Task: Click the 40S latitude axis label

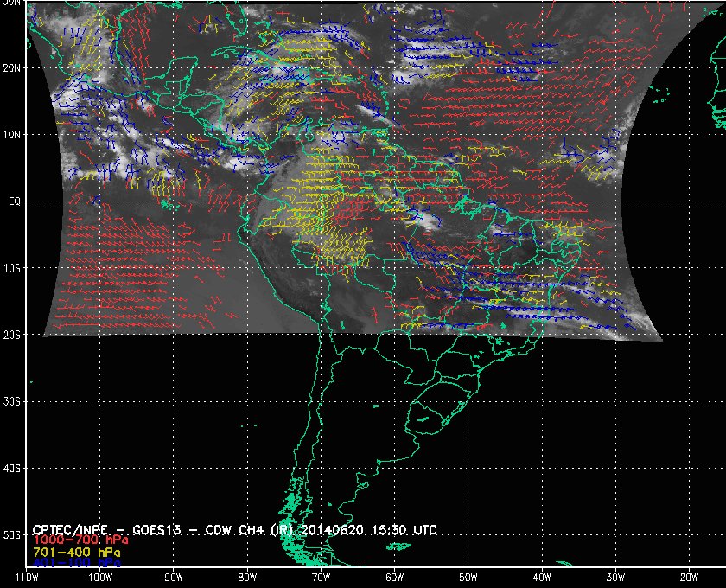Action: click(11, 468)
